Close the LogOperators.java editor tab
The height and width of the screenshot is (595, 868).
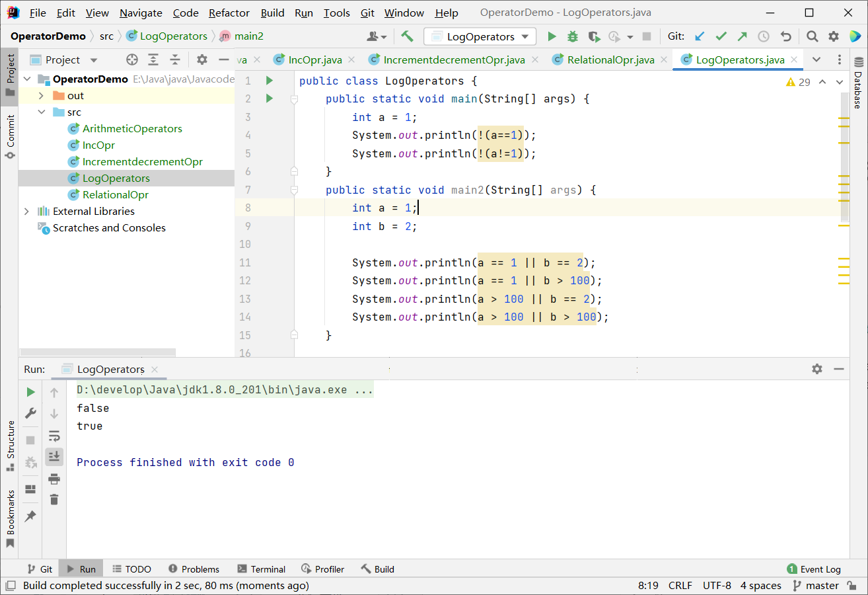click(794, 60)
